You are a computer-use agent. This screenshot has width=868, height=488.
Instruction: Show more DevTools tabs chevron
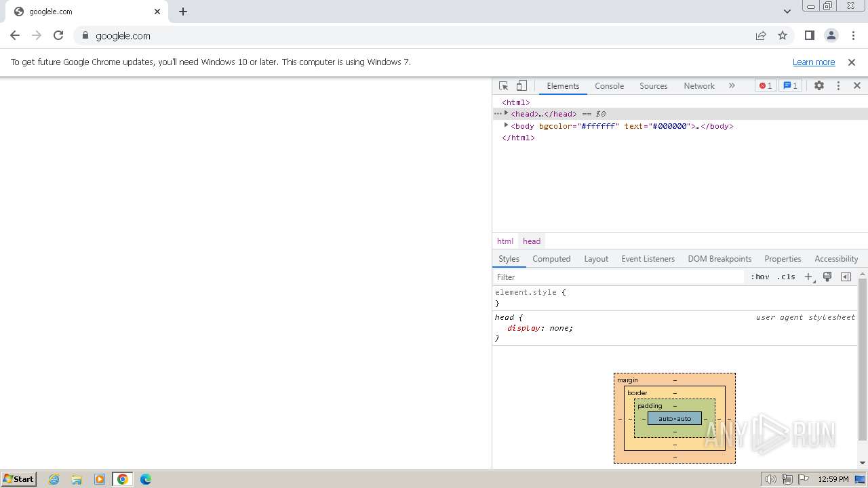point(732,86)
